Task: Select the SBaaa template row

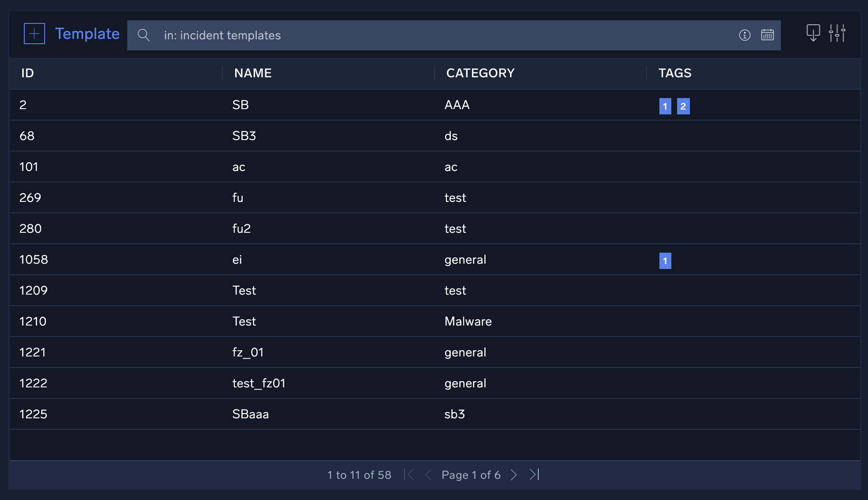Action: point(251,414)
